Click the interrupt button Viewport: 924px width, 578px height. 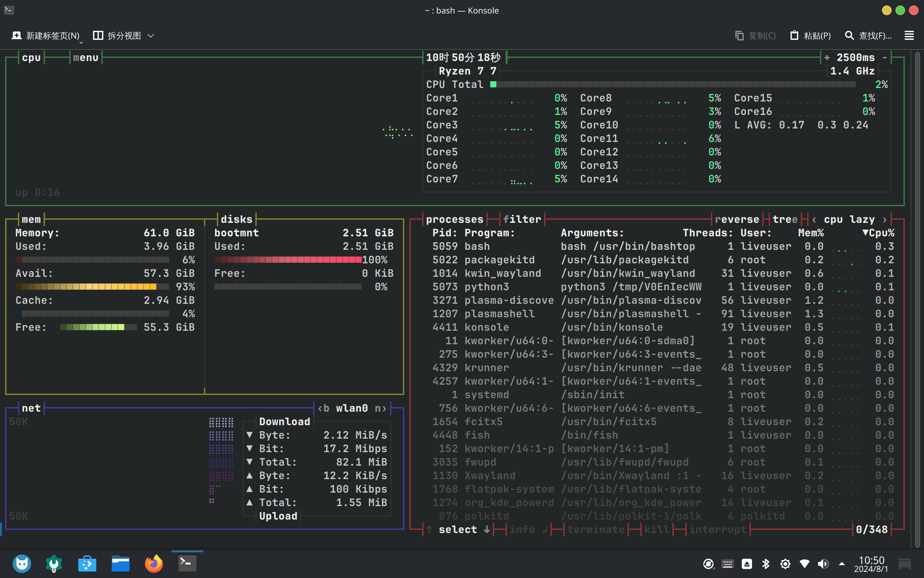point(718,530)
